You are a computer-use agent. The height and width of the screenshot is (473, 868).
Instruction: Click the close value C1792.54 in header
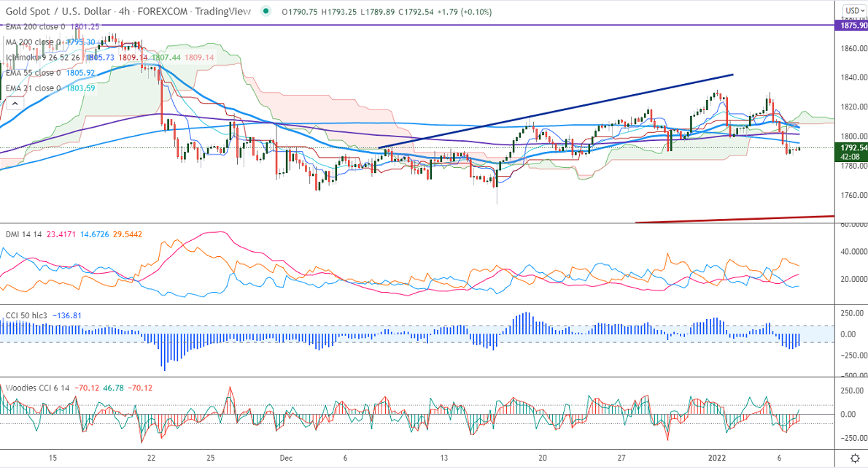coord(414,12)
